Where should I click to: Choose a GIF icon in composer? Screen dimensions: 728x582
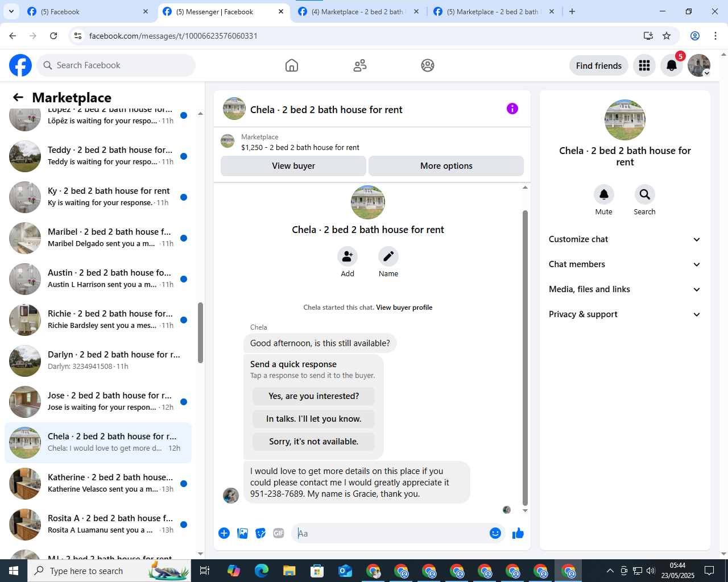[279, 533]
